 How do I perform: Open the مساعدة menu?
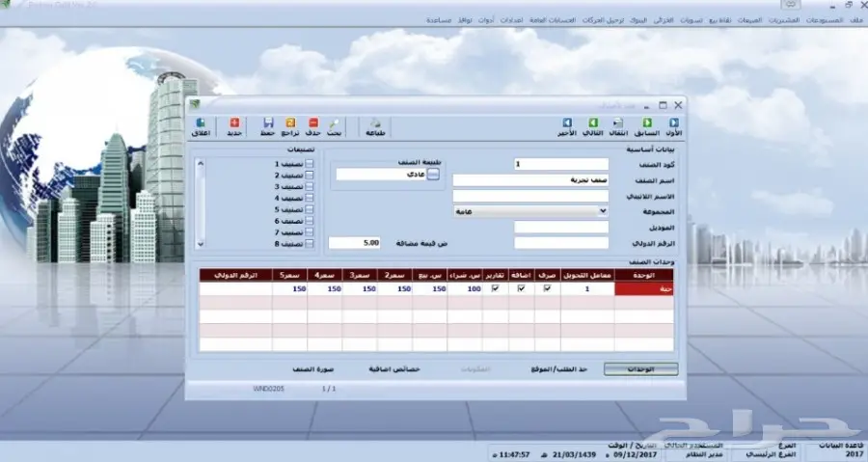[439, 20]
